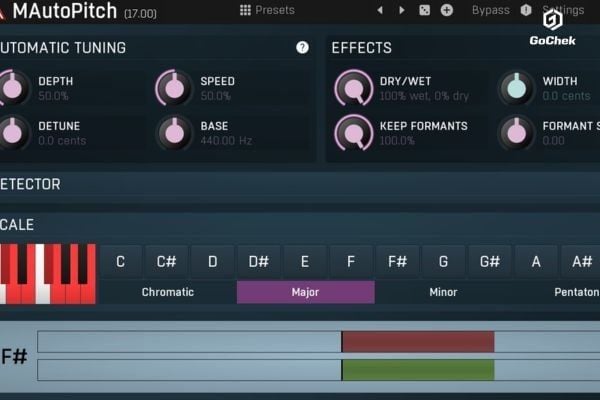Click the Speed knob

(x=174, y=88)
